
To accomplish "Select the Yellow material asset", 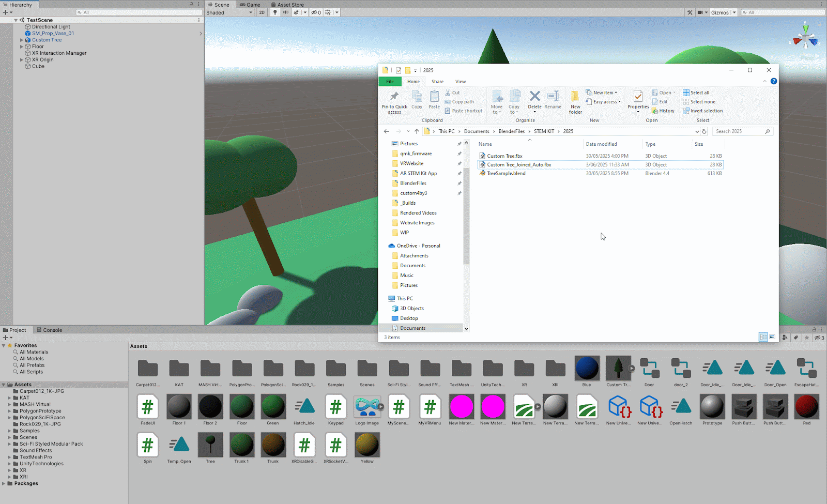I will click(367, 448).
